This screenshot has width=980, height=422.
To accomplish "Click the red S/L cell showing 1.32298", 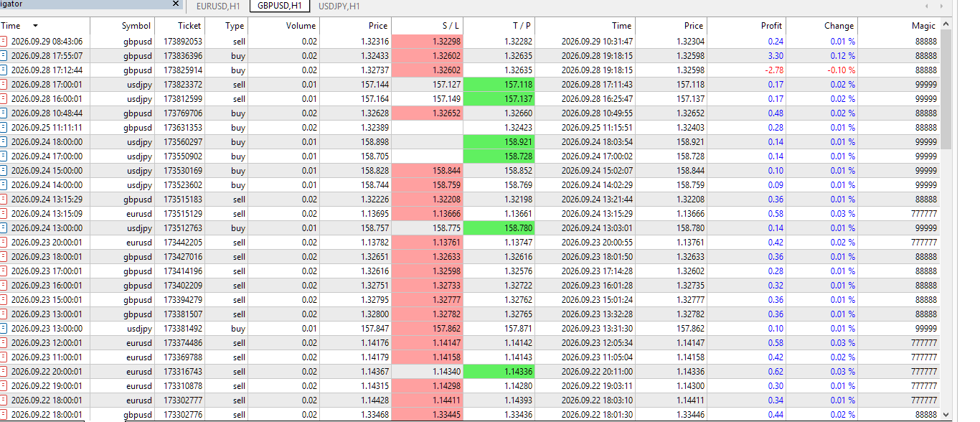I will [428, 42].
